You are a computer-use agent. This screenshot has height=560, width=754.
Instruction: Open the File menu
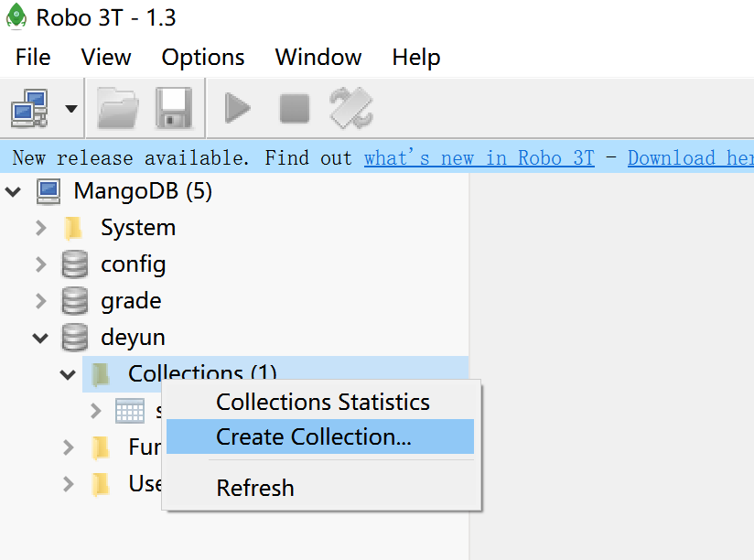point(33,58)
